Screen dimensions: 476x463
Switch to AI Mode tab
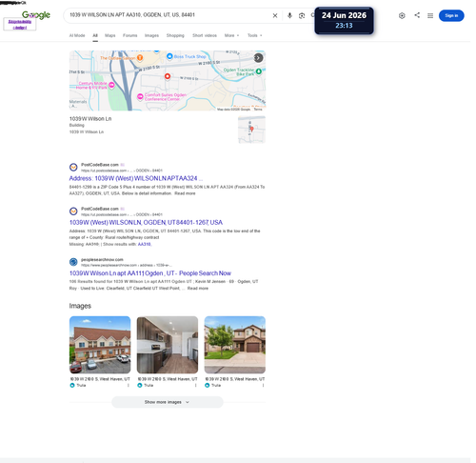pyautogui.click(x=77, y=35)
